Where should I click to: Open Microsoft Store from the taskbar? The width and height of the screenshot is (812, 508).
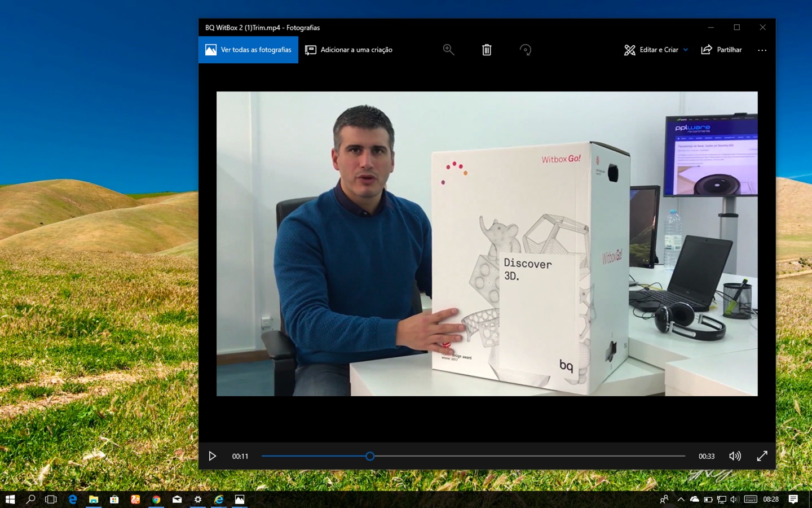pyautogui.click(x=114, y=500)
